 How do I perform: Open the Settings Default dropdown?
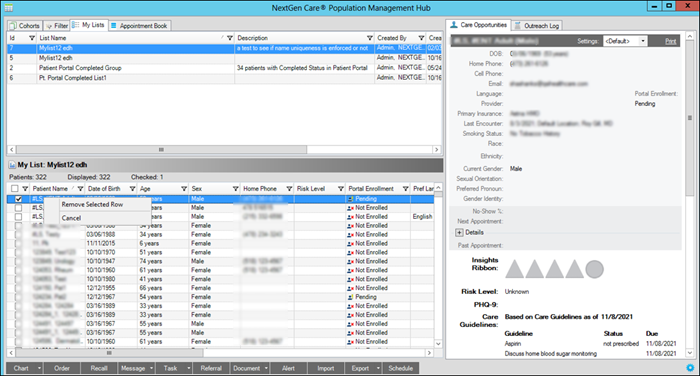625,41
